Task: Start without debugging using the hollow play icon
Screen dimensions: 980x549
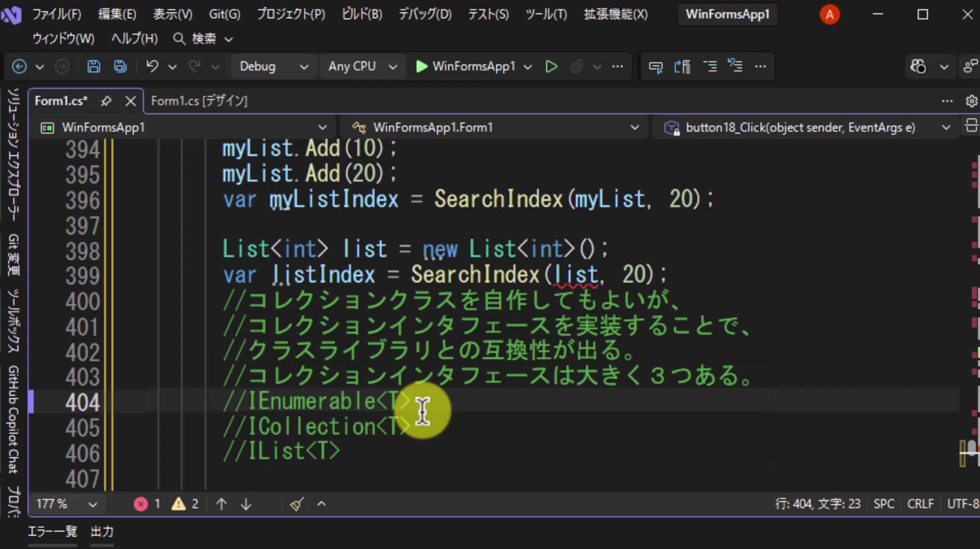Action: tap(551, 66)
